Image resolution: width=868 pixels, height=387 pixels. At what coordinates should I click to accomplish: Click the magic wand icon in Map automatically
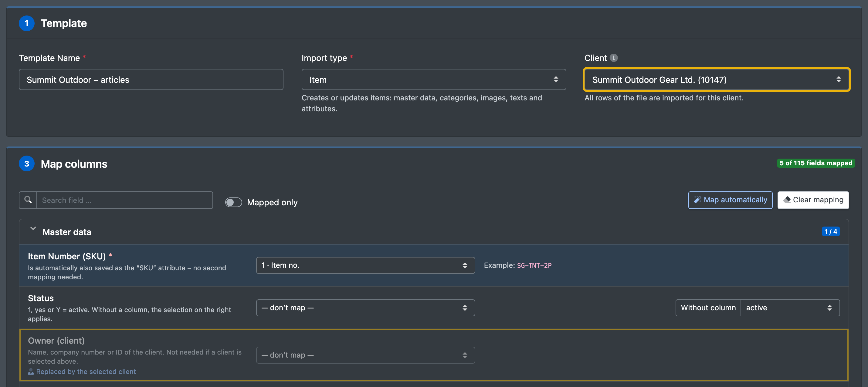(x=697, y=200)
